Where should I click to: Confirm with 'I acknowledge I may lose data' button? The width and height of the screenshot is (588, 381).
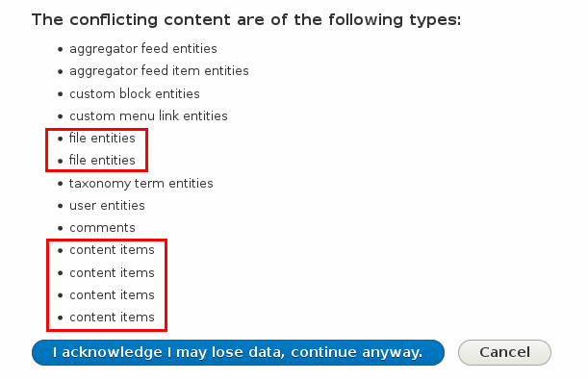tap(238, 352)
